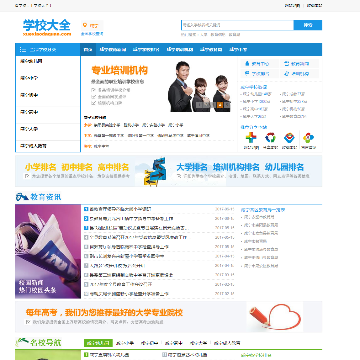
Task: Focus the school search input box
Action: pyautogui.click(x=237, y=25)
